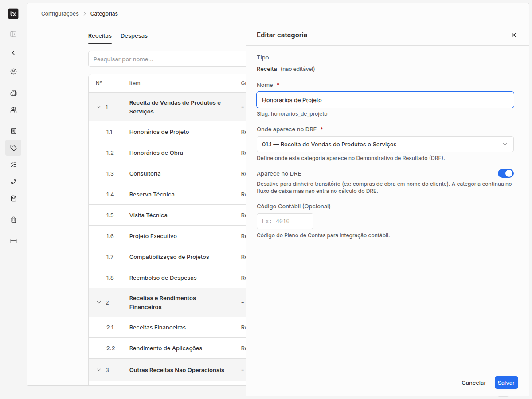Open the git-branch icon in sidebar
The width and height of the screenshot is (532, 399).
(13, 181)
